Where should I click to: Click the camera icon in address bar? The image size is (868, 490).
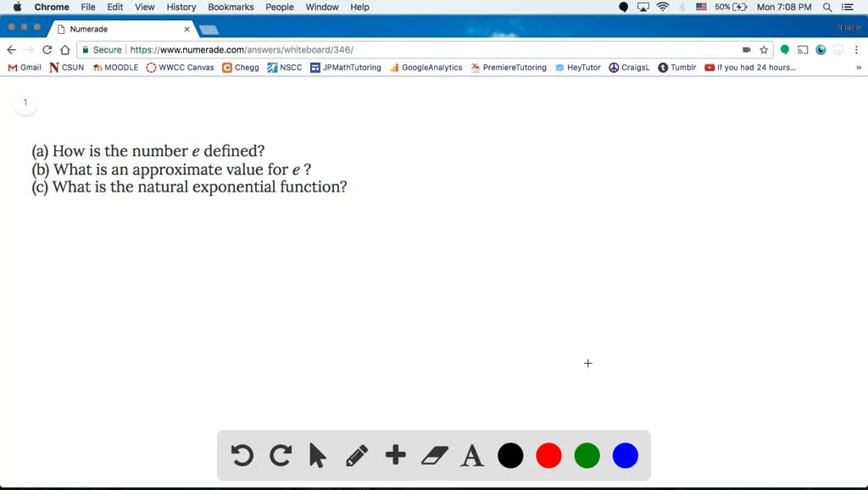pos(746,50)
